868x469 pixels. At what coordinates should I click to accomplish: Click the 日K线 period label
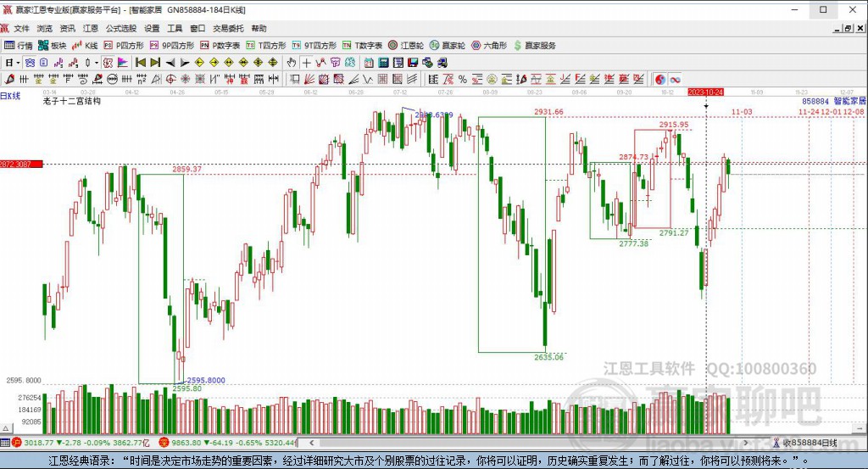click(x=10, y=96)
